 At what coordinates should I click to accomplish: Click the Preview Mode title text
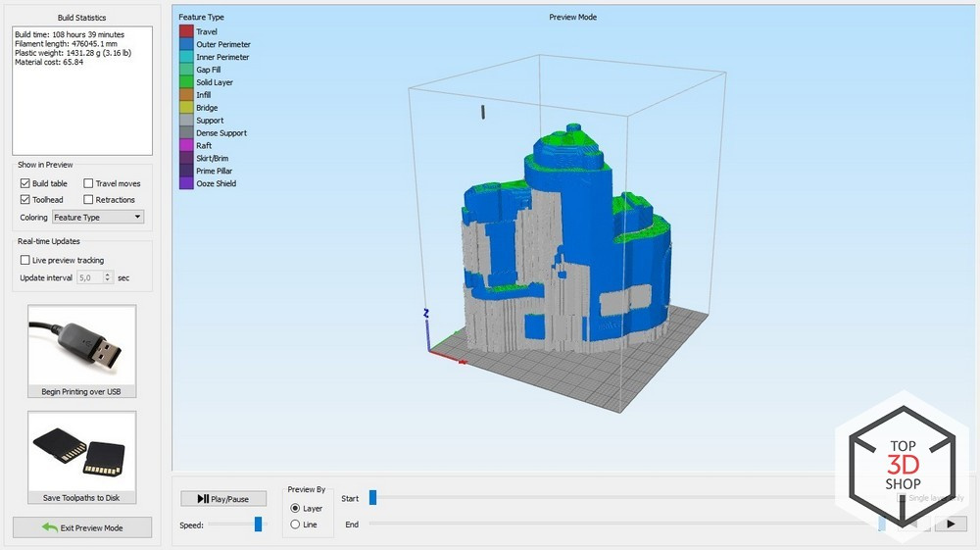tap(572, 17)
